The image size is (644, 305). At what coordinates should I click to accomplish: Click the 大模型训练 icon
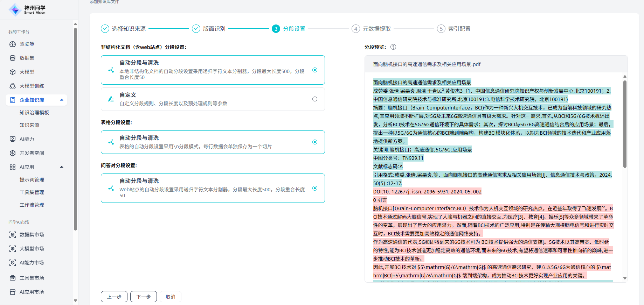click(x=13, y=86)
